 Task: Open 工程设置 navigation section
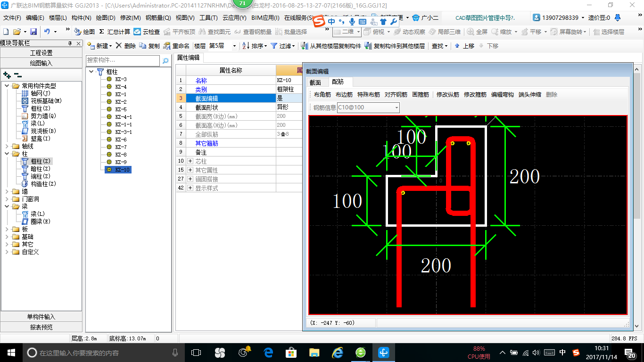click(x=41, y=53)
